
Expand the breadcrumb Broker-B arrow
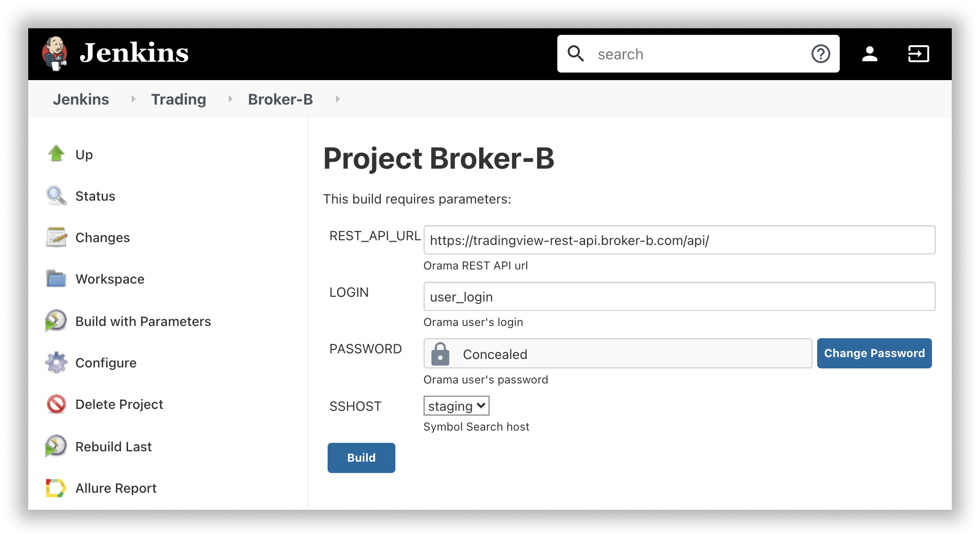tap(337, 99)
